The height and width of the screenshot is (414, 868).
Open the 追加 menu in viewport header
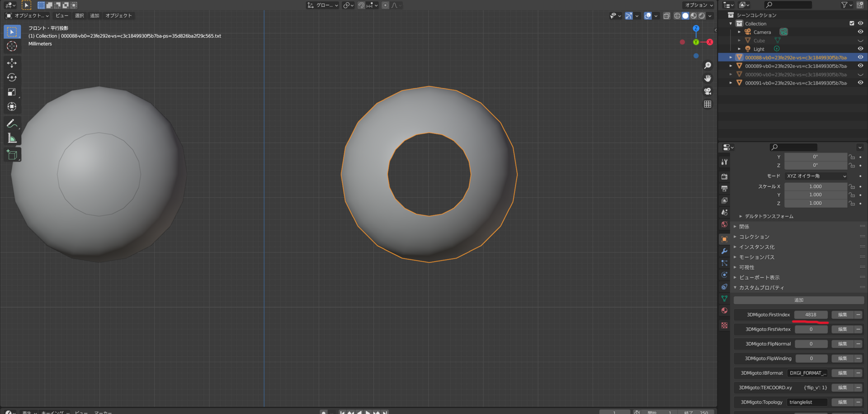94,16
